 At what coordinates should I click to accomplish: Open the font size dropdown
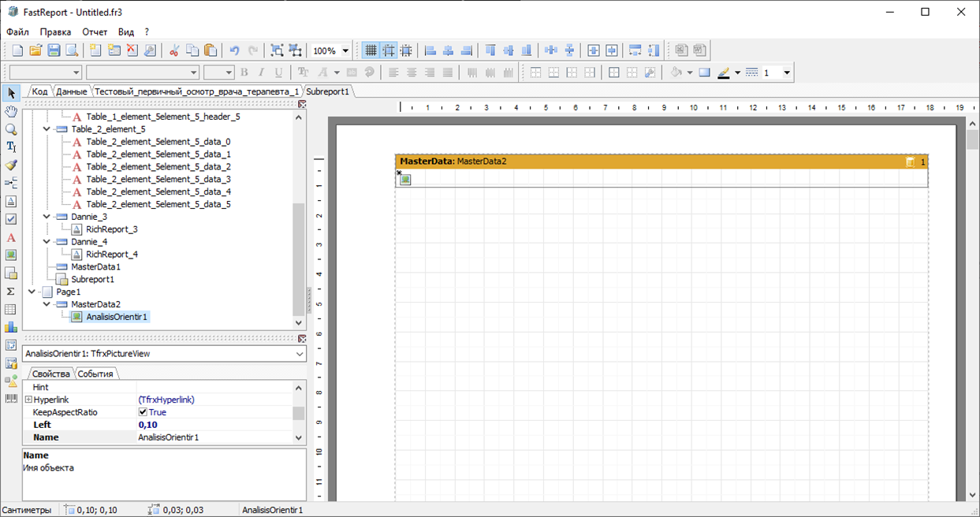[x=229, y=73]
